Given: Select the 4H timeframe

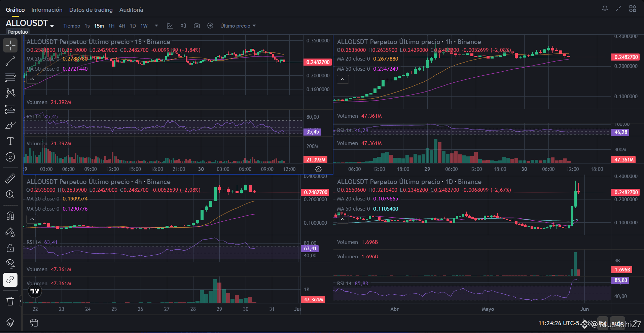Looking at the screenshot, I should point(122,26).
